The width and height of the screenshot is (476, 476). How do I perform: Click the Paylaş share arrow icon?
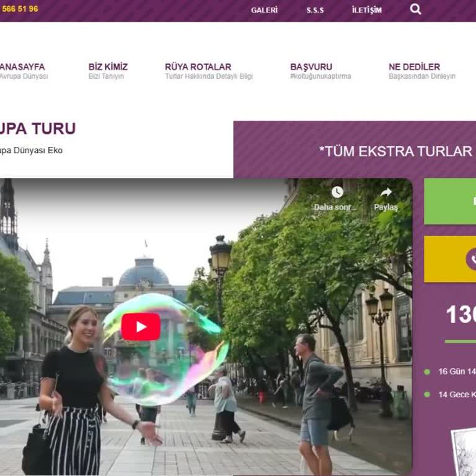386,192
